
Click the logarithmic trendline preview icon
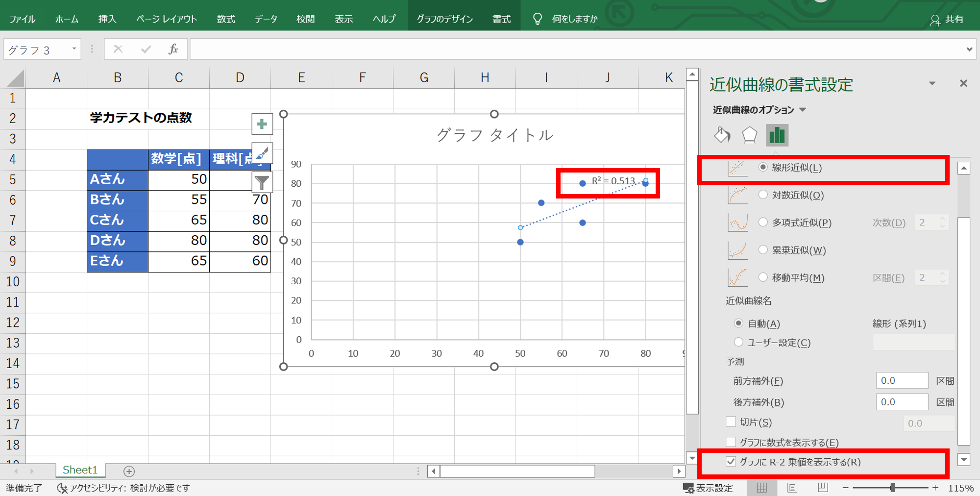click(738, 195)
